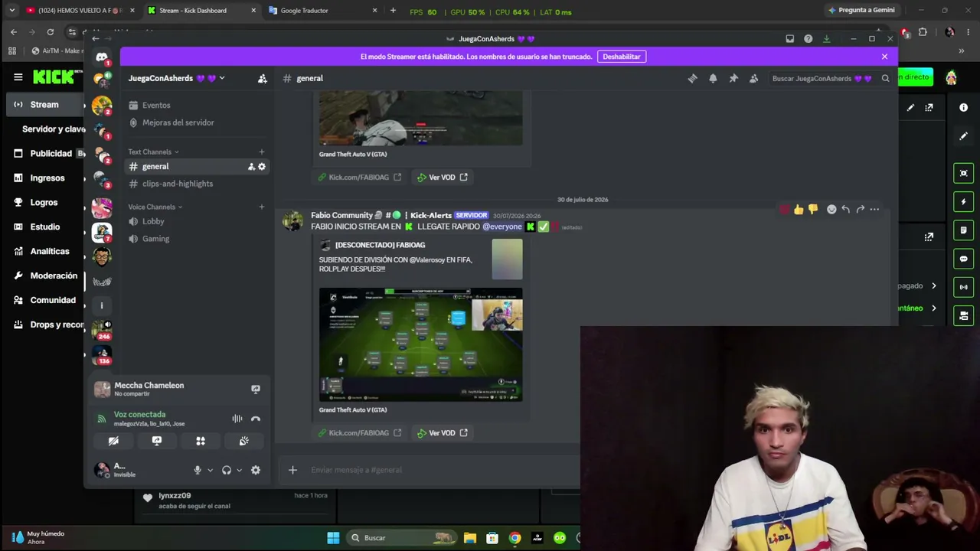
Task: Open chat bubble icon in Kick sidebar
Action: tap(963, 259)
